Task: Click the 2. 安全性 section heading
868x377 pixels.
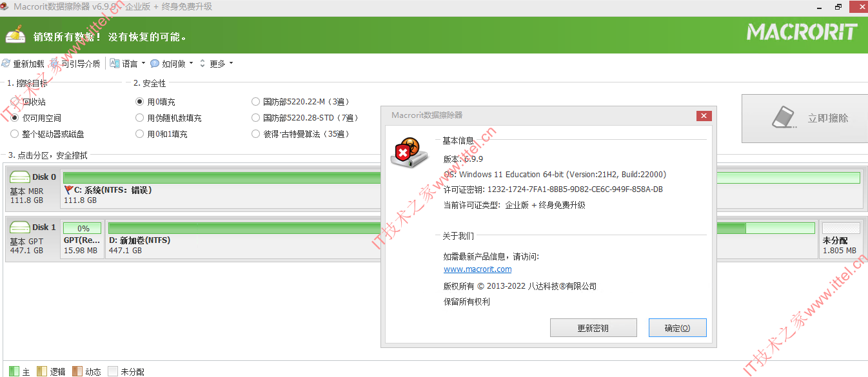Action: pyautogui.click(x=150, y=83)
